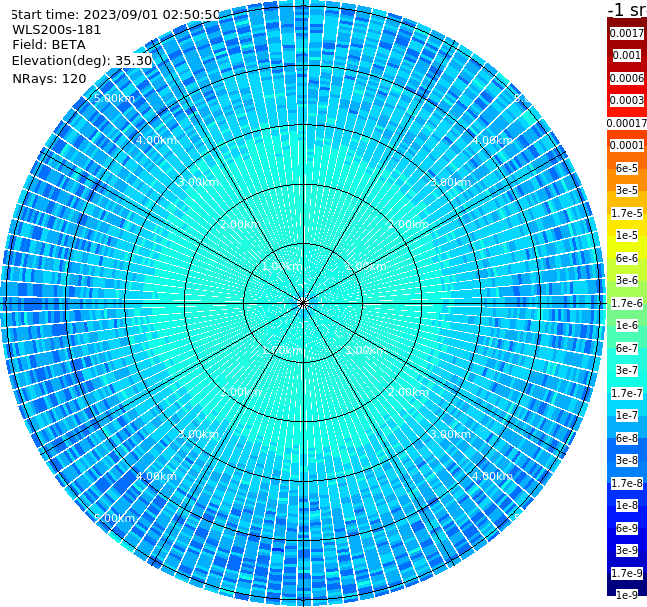Click the PPI plot center origin point
Image resolution: width=647 pixels, height=607 pixels.
click(x=303, y=303)
